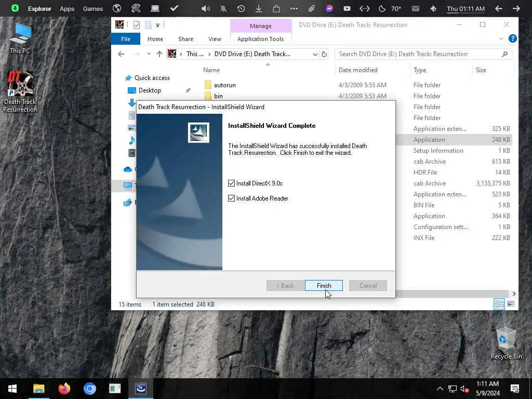
Task: Open the InstallShield taskbar item
Action: (140, 389)
